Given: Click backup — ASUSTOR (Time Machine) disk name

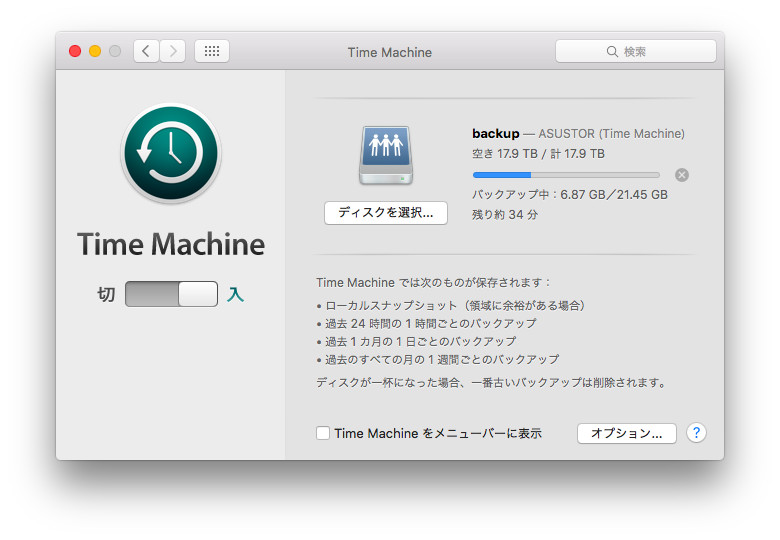Looking at the screenshot, I should point(578,134).
